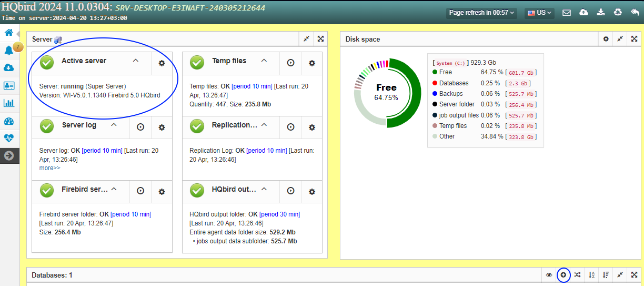The width and height of the screenshot is (644, 286).
Task: Click the cloud download sidebar icon
Action: [x=9, y=67]
